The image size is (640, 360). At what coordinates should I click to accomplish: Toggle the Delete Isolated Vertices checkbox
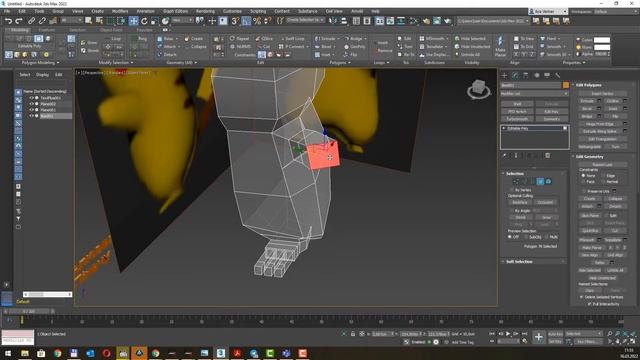582,297
